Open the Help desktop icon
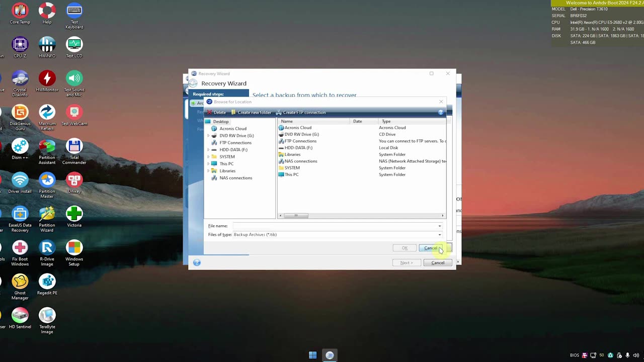Image resolution: width=644 pixels, height=362 pixels. click(47, 14)
